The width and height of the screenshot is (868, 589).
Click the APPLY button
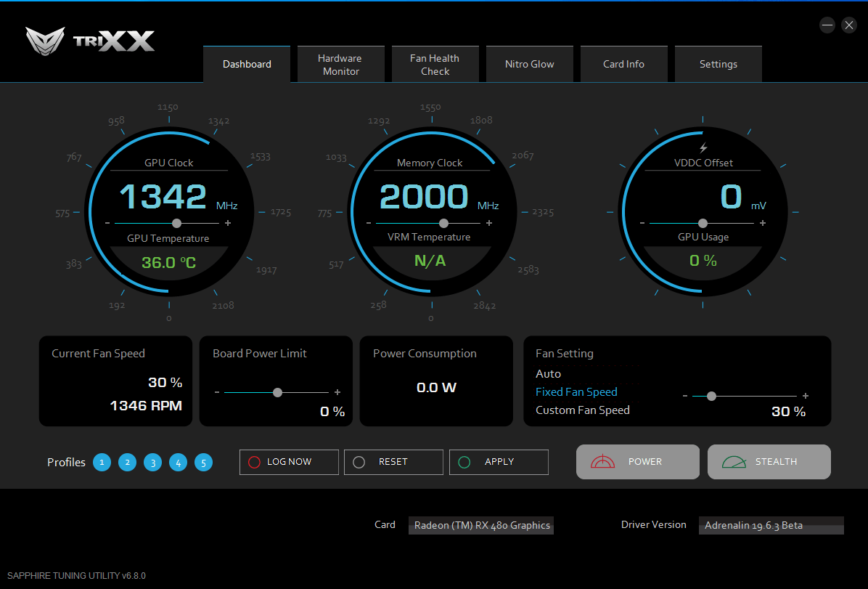point(499,462)
